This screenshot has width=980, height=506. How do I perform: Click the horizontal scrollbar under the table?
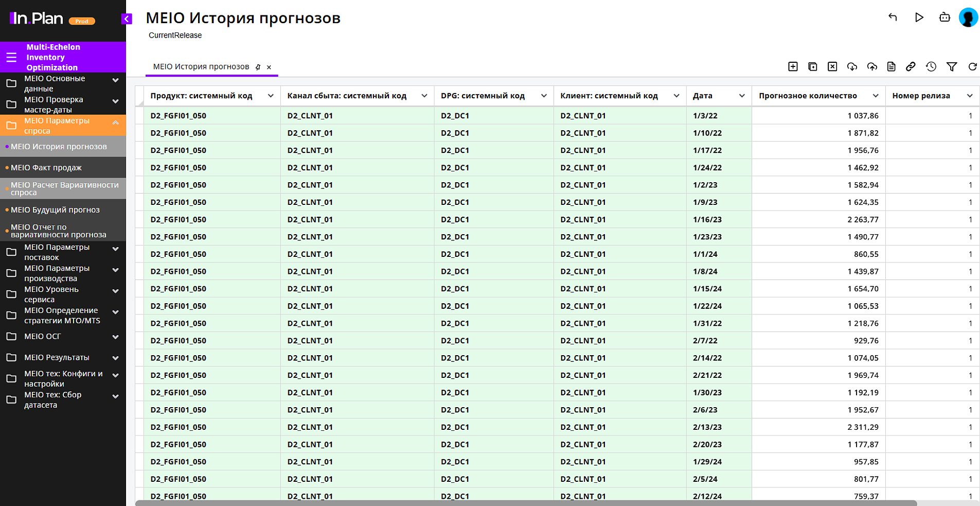click(x=525, y=503)
